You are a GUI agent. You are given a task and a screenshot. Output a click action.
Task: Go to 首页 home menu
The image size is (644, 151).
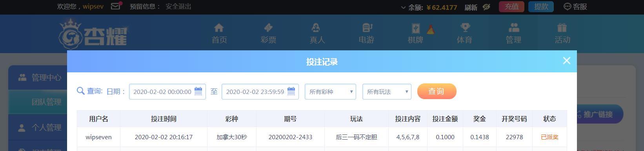pyautogui.click(x=219, y=33)
